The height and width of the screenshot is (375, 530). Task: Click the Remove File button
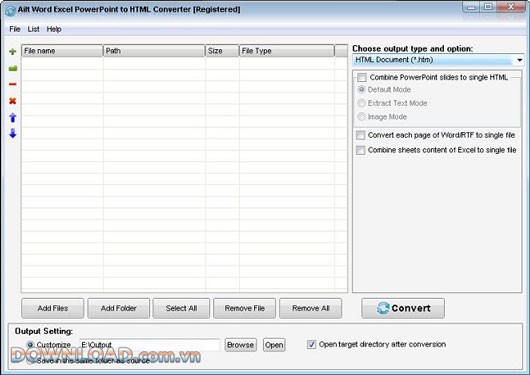(244, 308)
